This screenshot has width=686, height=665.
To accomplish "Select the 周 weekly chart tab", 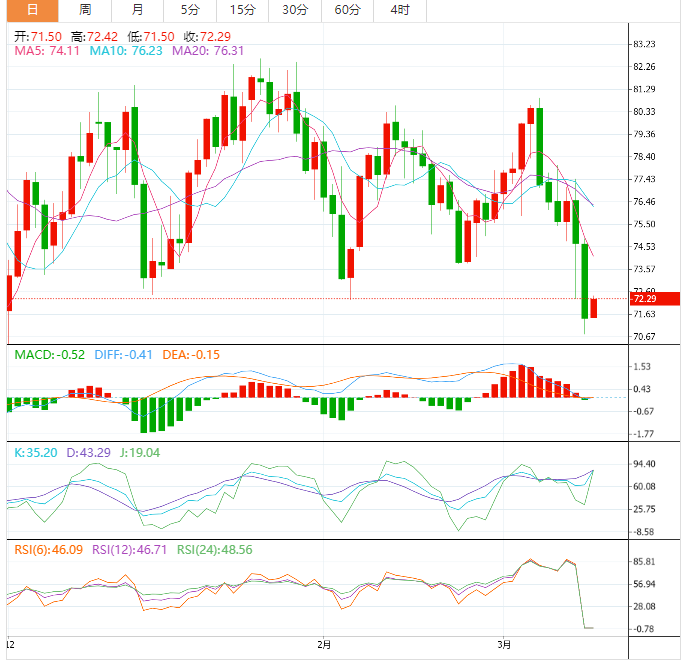I will (85, 10).
